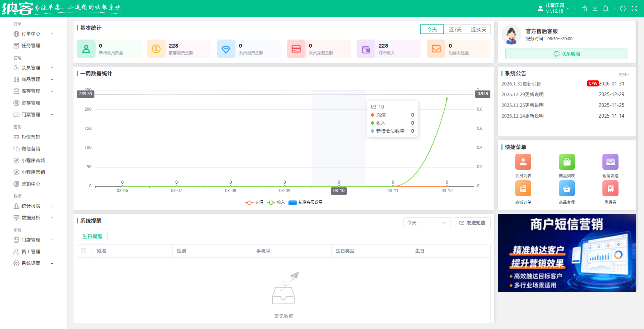Open 商城订单 quick menu icon
The image size is (644, 329).
tap(523, 189)
